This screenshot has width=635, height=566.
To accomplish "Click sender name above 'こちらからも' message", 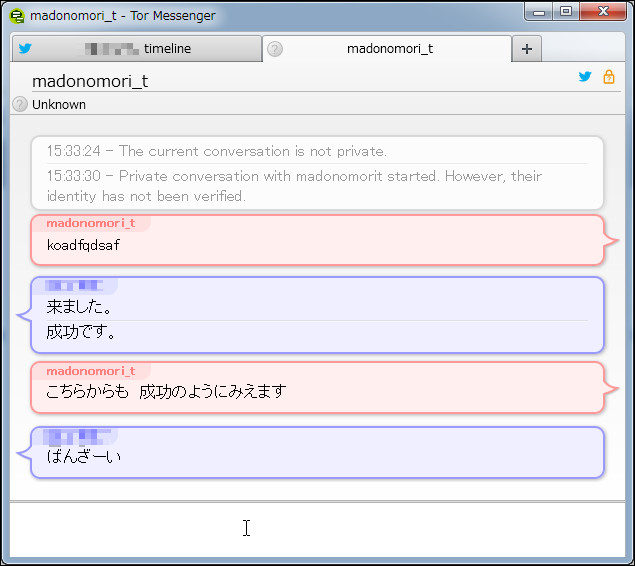I will point(91,371).
